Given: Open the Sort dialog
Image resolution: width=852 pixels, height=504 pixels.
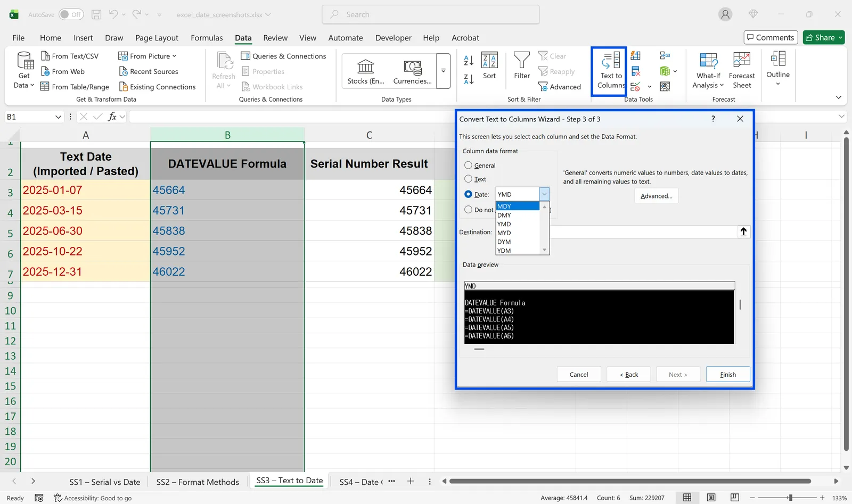Looking at the screenshot, I should pyautogui.click(x=489, y=66).
